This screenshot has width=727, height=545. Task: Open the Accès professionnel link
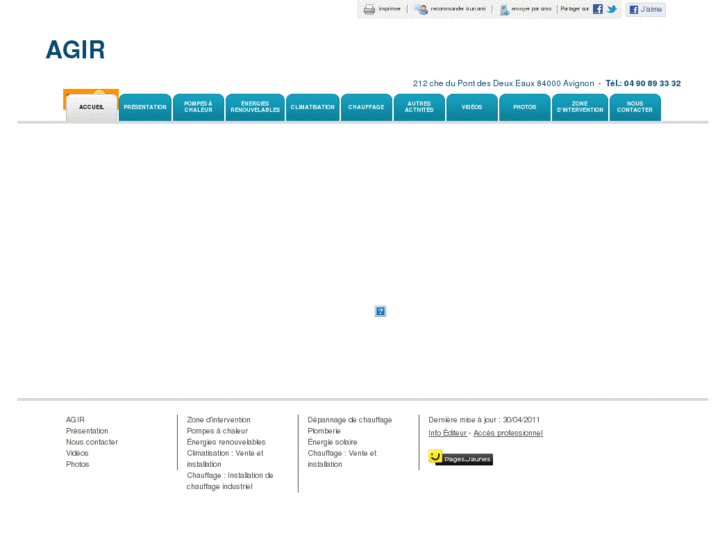(508, 433)
